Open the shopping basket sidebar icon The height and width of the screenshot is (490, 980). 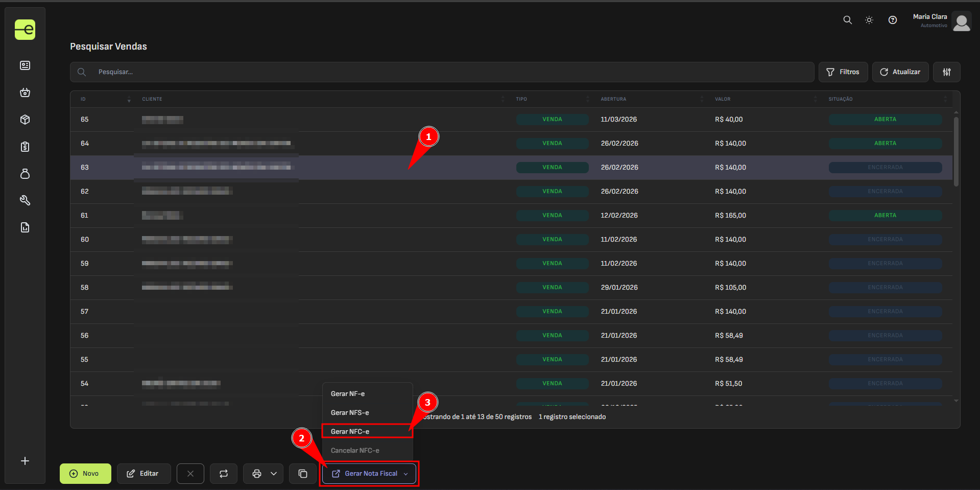pyautogui.click(x=25, y=92)
